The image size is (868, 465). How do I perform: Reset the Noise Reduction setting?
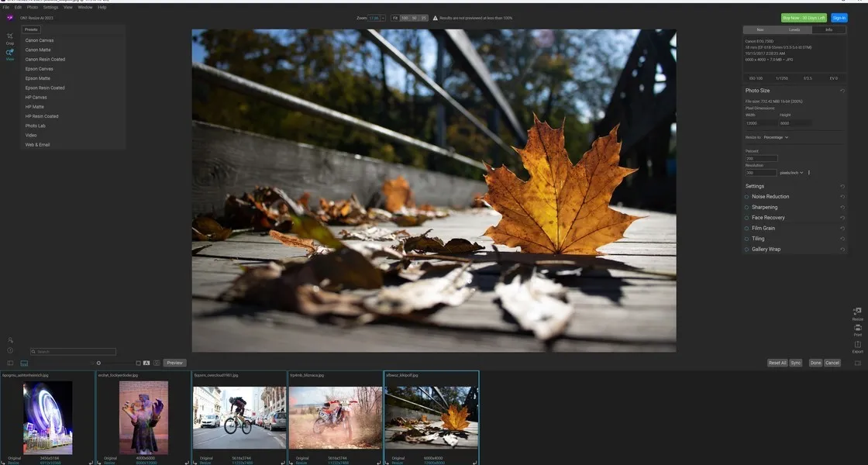click(842, 197)
